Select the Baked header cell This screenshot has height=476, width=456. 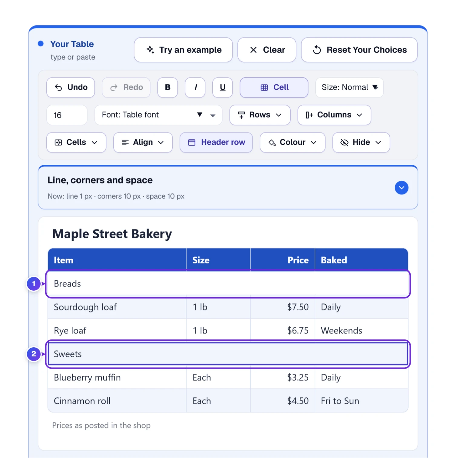coord(362,260)
